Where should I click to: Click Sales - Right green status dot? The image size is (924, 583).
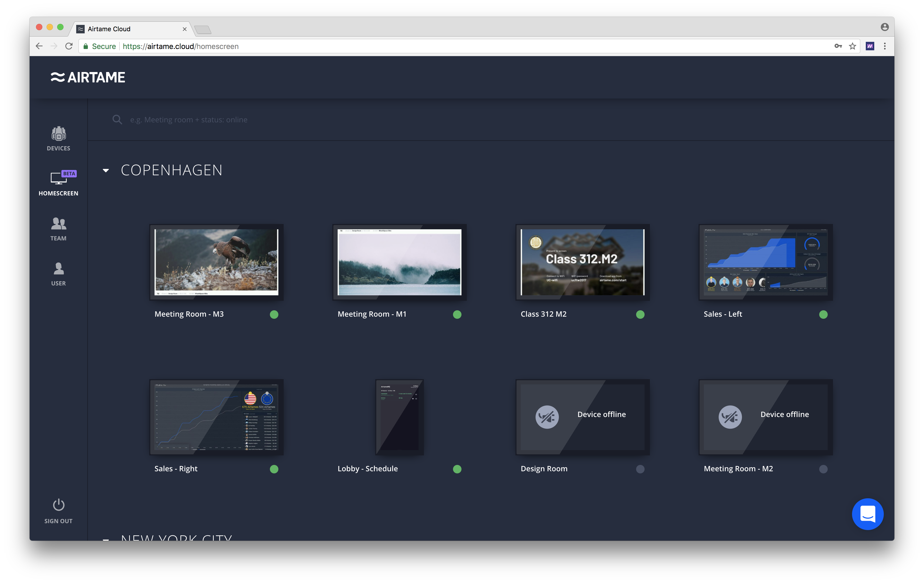click(x=274, y=469)
